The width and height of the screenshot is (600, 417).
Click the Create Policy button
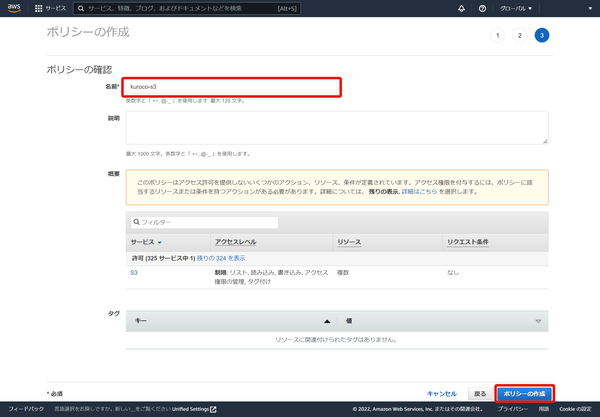524,394
